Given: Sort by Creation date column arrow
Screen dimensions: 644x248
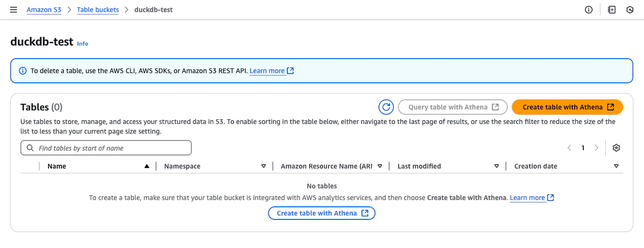Looking at the screenshot, I should point(616,166).
